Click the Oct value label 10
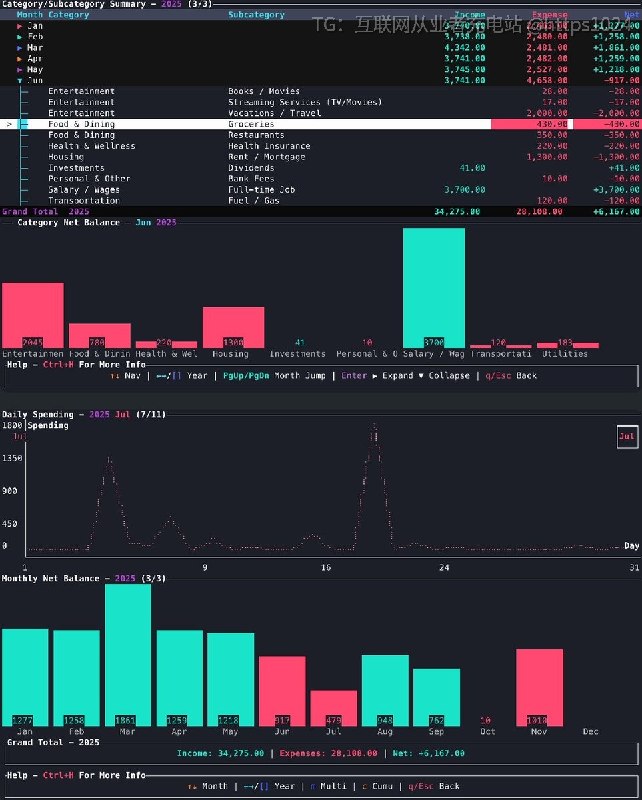The height and width of the screenshot is (800, 642). pyautogui.click(x=486, y=720)
